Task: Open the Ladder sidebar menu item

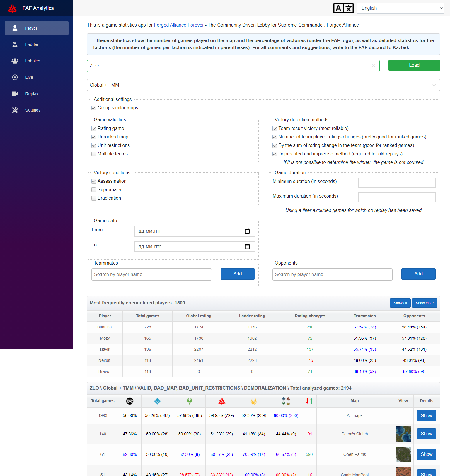Action: click(x=37, y=44)
